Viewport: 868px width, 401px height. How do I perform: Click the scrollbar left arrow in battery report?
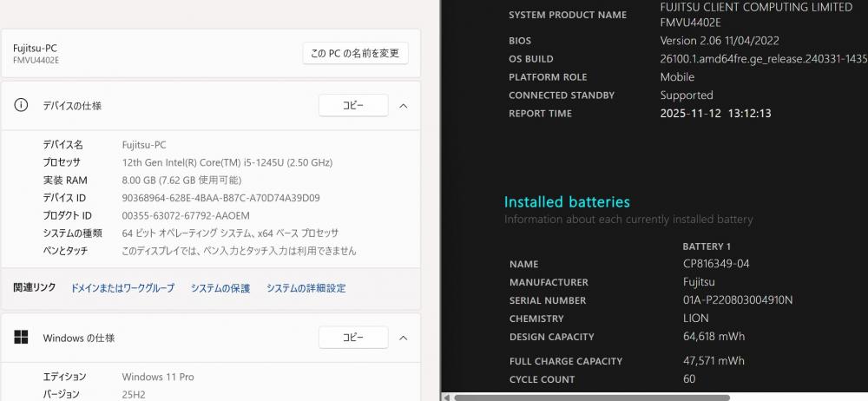[x=447, y=398]
